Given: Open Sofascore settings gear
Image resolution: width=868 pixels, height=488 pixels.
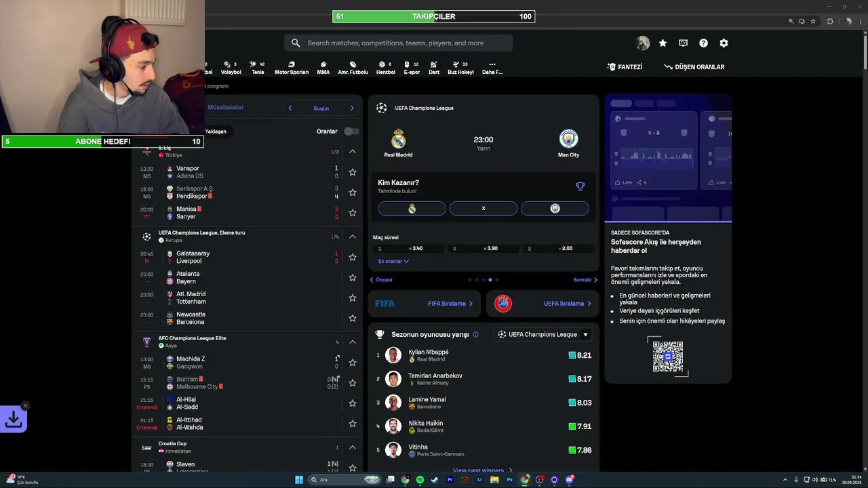Looking at the screenshot, I should pyautogui.click(x=724, y=43).
